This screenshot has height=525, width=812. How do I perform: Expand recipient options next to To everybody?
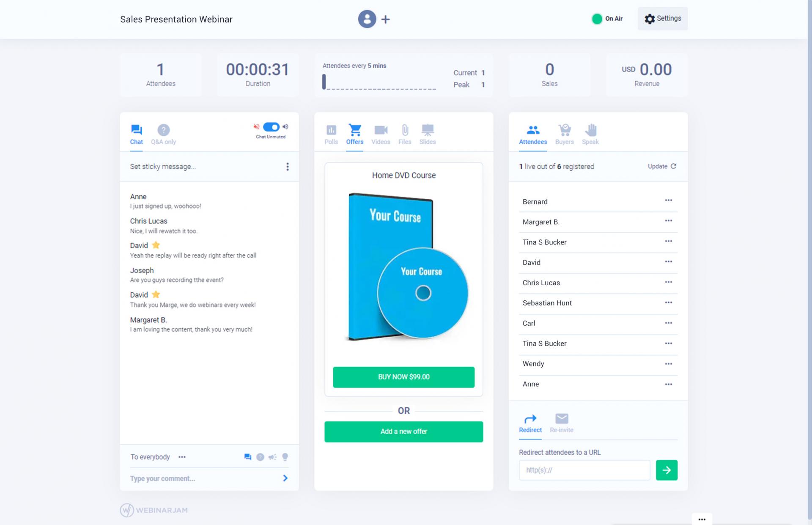pos(182,457)
